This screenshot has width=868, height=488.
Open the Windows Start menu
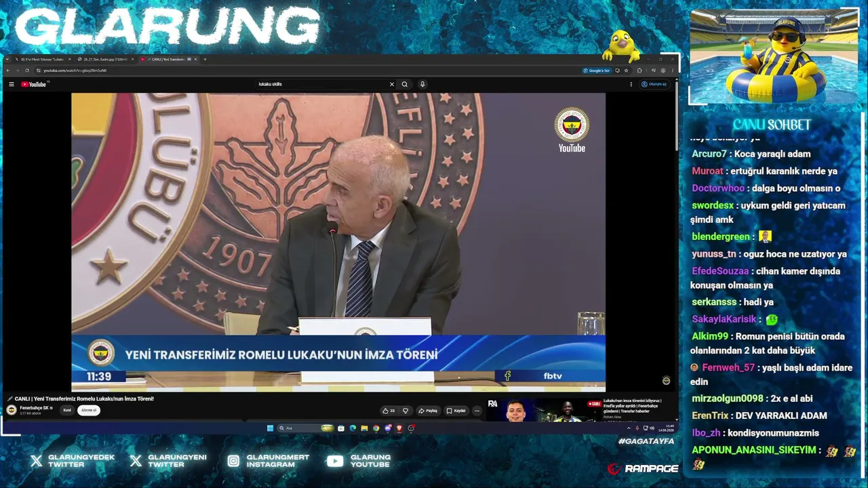[x=270, y=428]
